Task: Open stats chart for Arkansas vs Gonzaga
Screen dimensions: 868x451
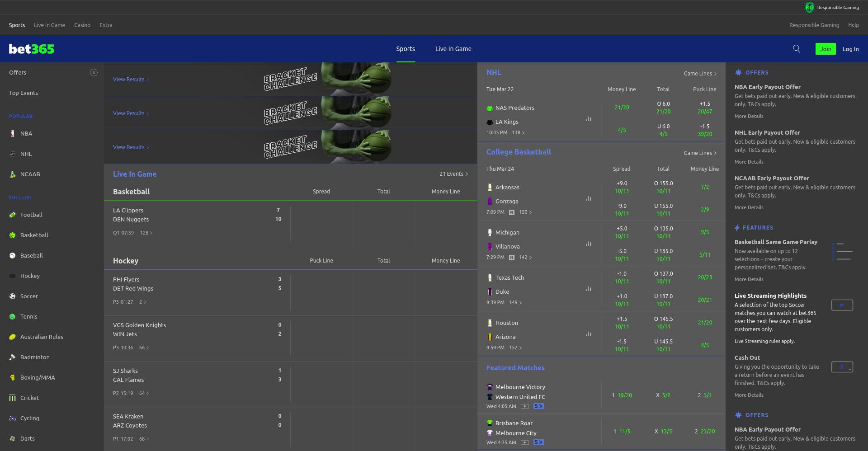Action: tap(589, 198)
